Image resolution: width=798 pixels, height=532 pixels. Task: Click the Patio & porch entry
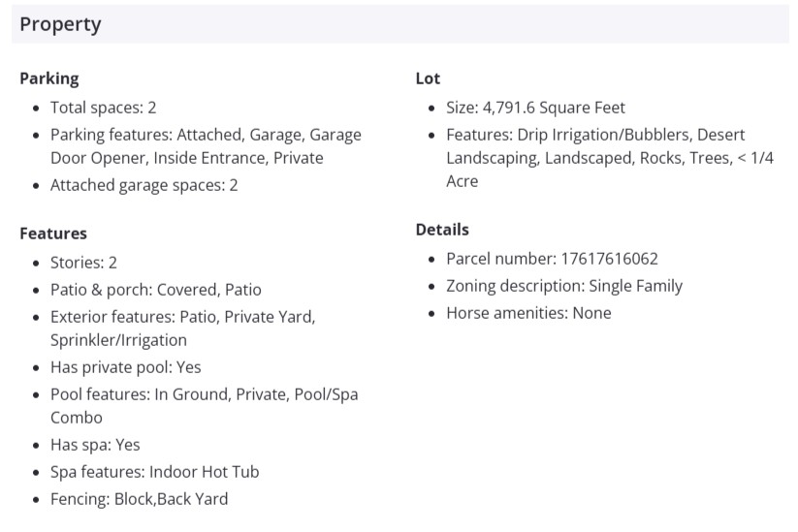(155, 290)
